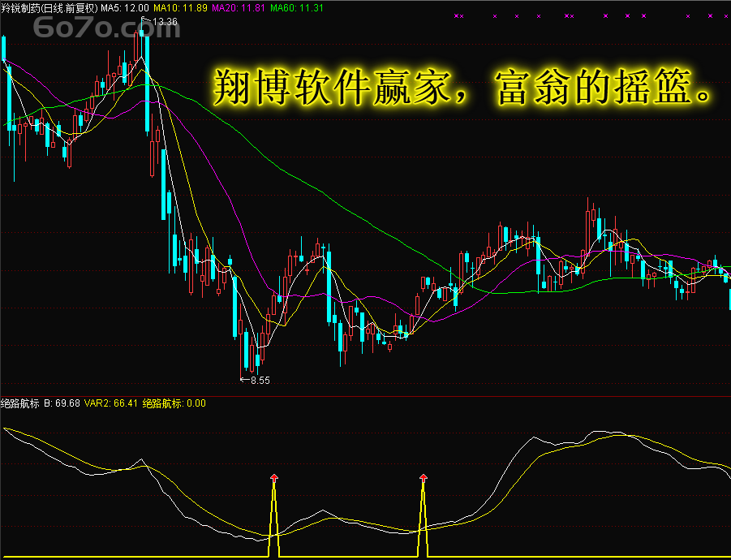Click the white 绝路航标 indicator name
This screenshot has width=731, height=560.
pos(20,403)
